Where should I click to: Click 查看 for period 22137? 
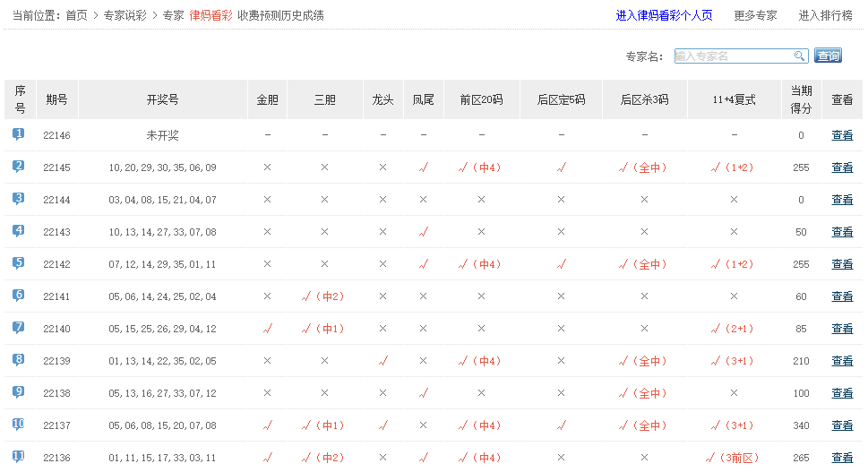click(842, 425)
